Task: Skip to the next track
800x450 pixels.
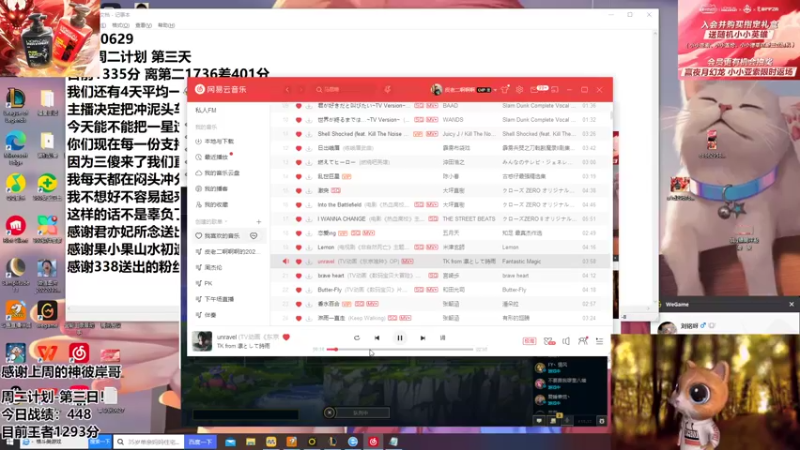Action: 422,338
